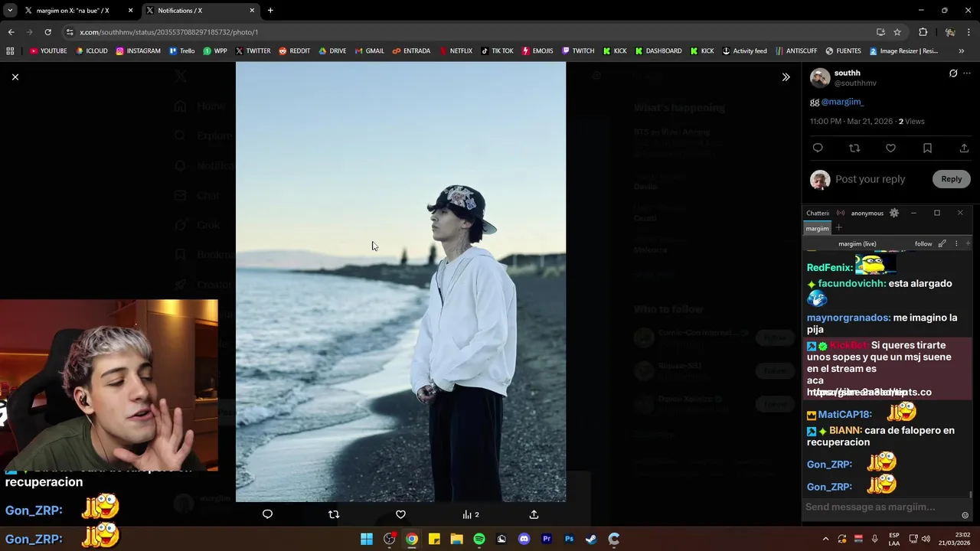
Task: Click username 'facundovichh' in the chat
Action: (x=851, y=283)
